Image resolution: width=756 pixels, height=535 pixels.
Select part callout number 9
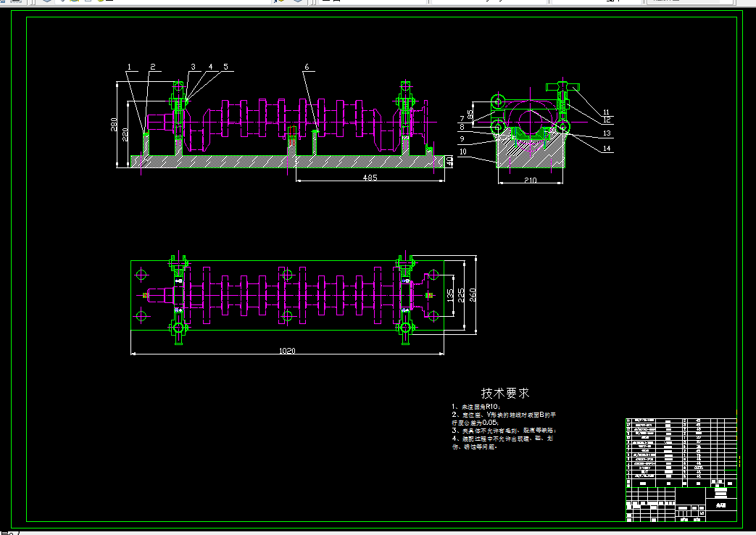pos(462,139)
